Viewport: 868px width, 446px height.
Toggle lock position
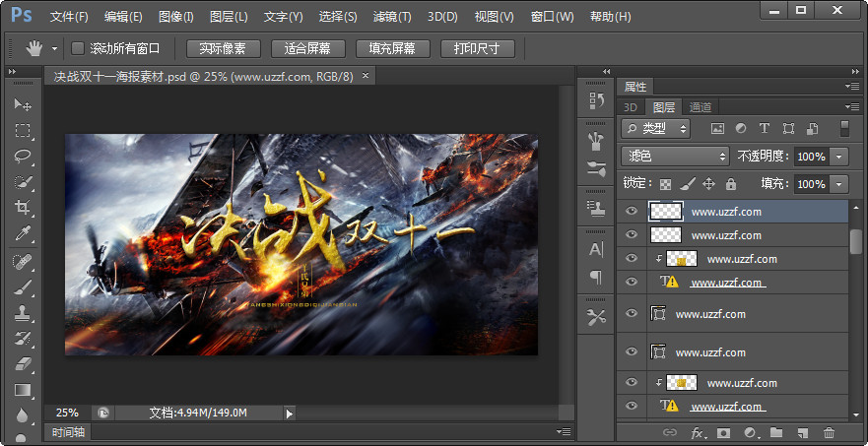(x=709, y=184)
